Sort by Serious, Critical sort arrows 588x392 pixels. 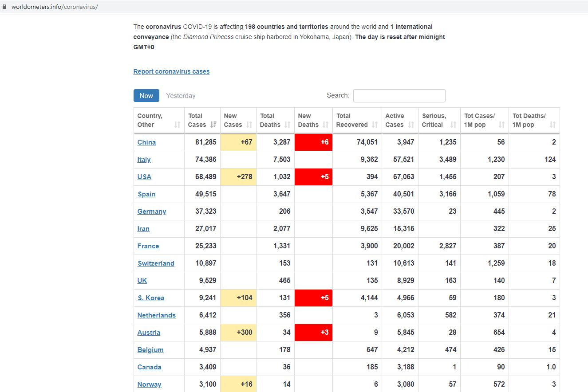(x=453, y=125)
